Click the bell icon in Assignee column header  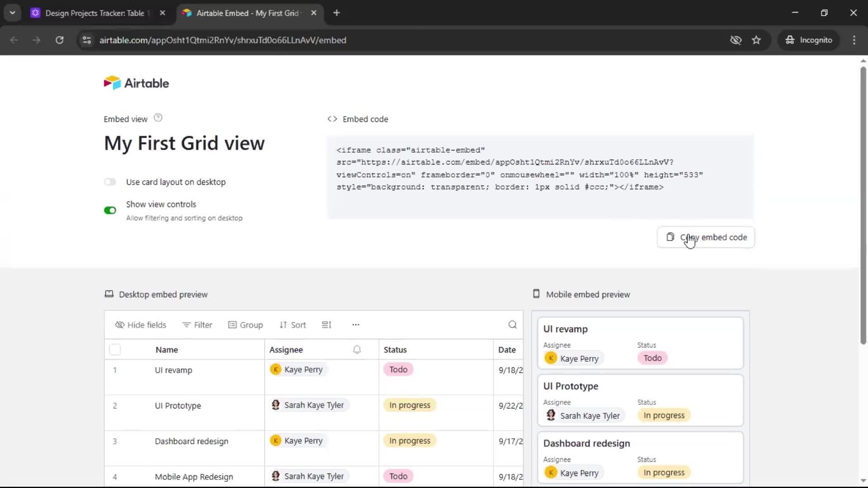pos(357,350)
